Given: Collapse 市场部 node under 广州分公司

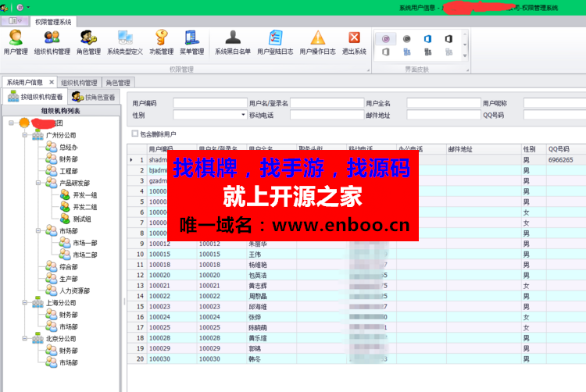Looking at the screenshot, I should coord(38,230).
